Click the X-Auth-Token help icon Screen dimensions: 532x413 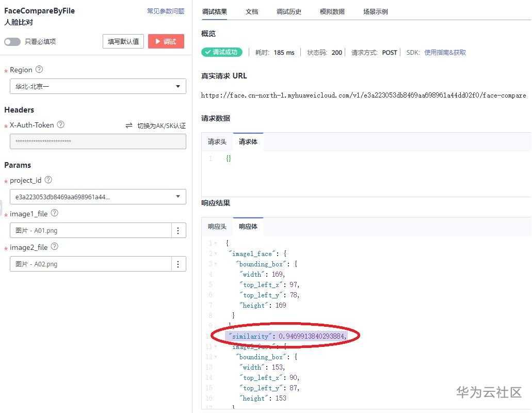60,124
